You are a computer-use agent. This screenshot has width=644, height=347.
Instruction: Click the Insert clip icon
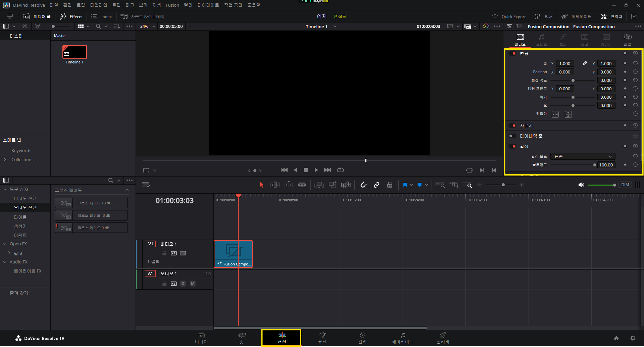pyautogui.click(x=319, y=185)
